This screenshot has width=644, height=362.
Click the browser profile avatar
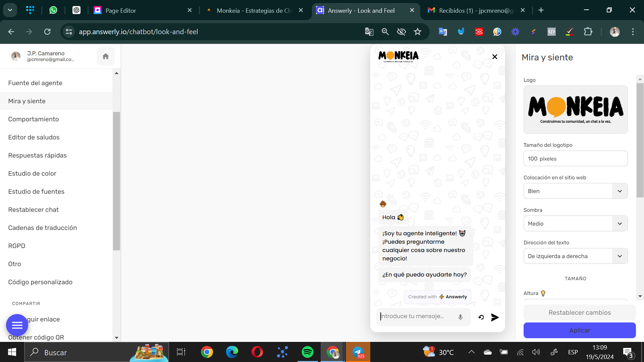(614, 32)
